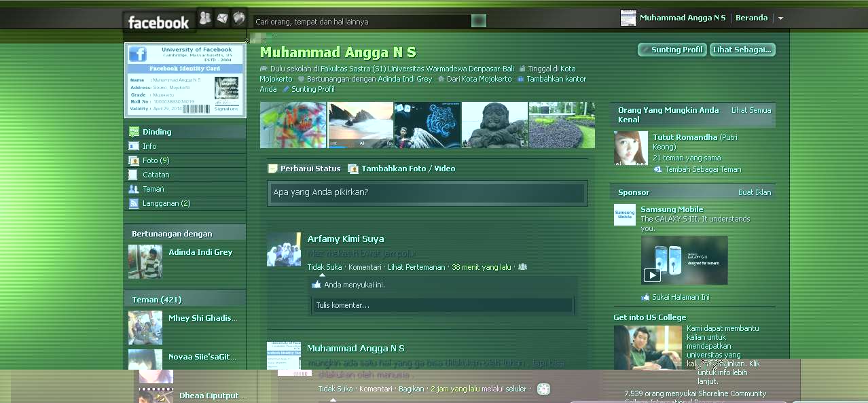Open the '38 menit yang lalu' timestamp
This screenshot has height=403, width=868.
[482, 267]
